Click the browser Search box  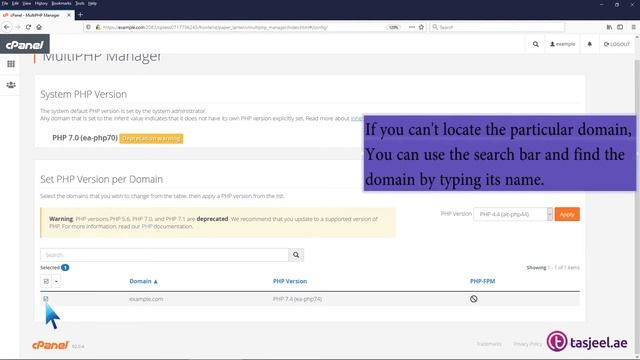[497, 27]
